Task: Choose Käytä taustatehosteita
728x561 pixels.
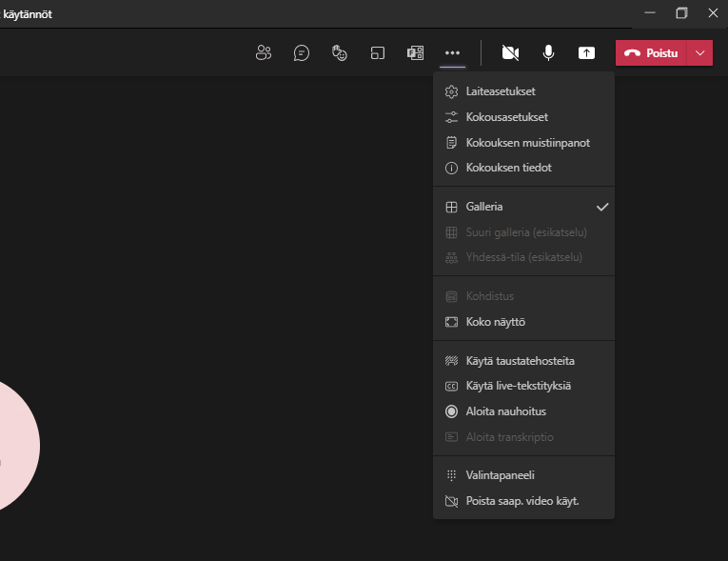Action: point(523,361)
